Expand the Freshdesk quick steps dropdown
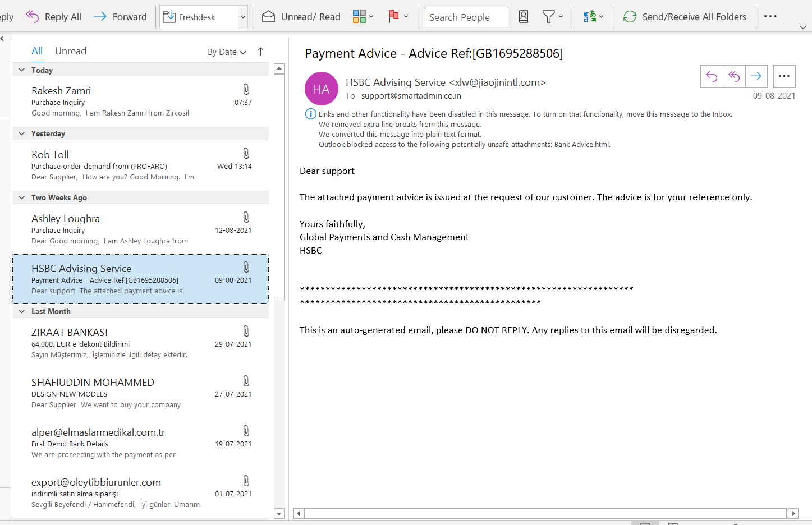The image size is (812, 525). pos(243,17)
